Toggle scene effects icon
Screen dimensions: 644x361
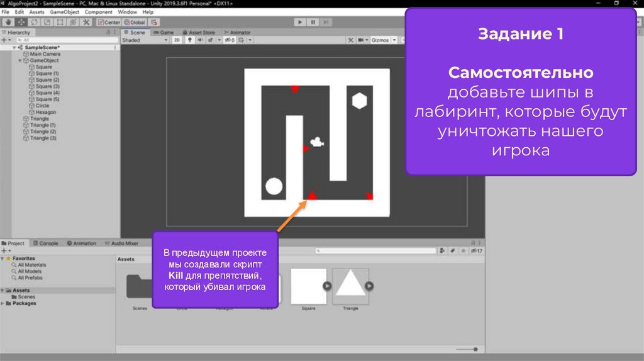pos(211,40)
